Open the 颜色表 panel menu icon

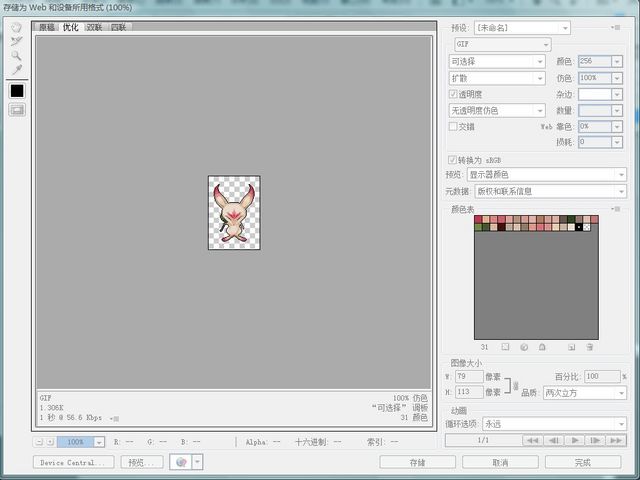point(616,209)
